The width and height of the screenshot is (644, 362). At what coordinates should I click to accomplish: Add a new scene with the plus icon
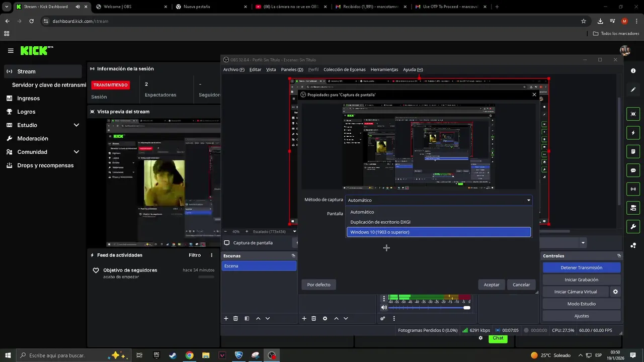(x=226, y=318)
